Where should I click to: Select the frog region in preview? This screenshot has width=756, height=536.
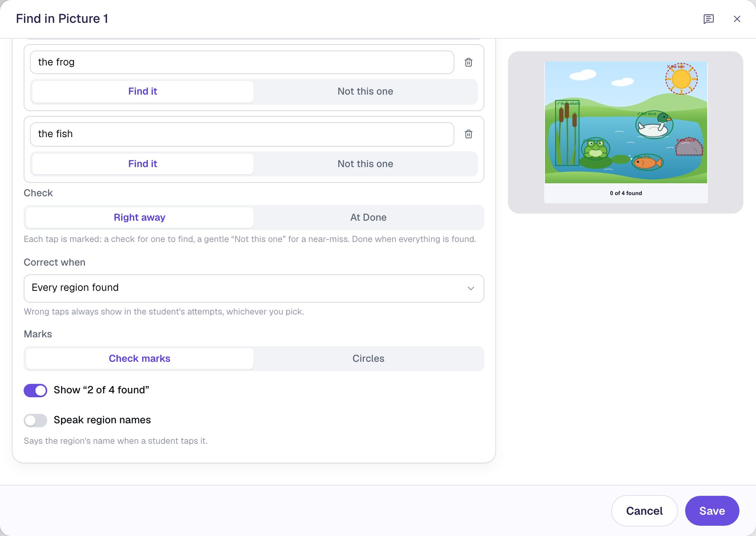coord(595,149)
